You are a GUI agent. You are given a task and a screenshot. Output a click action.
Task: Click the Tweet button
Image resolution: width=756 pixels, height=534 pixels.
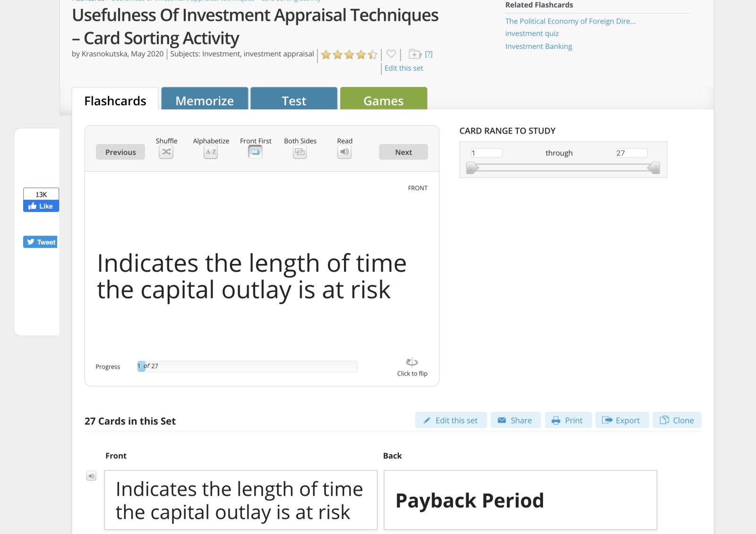tap(41, 242)
